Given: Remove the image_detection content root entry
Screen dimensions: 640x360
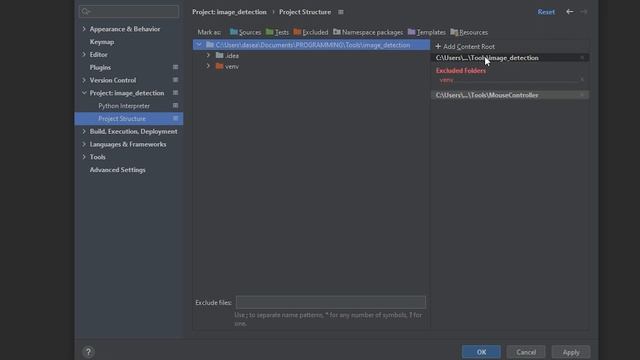Looking at the screenshot, I should (x=582, y=58).
